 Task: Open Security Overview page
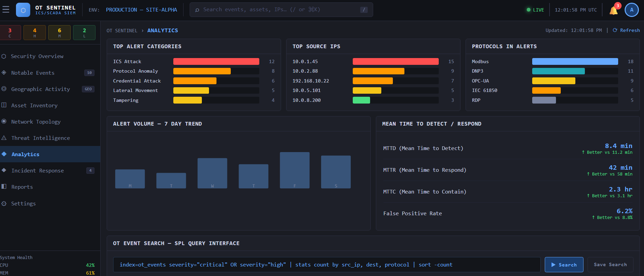[x=50, y=56]
